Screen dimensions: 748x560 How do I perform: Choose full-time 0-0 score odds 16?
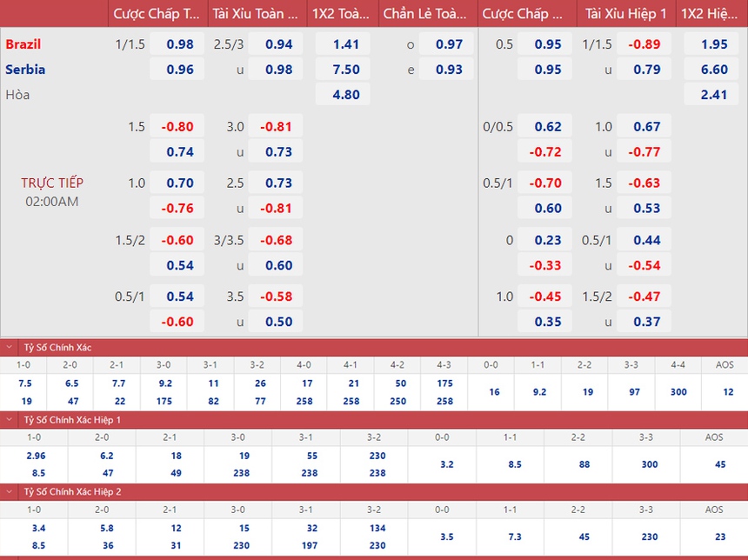point(494,392)
